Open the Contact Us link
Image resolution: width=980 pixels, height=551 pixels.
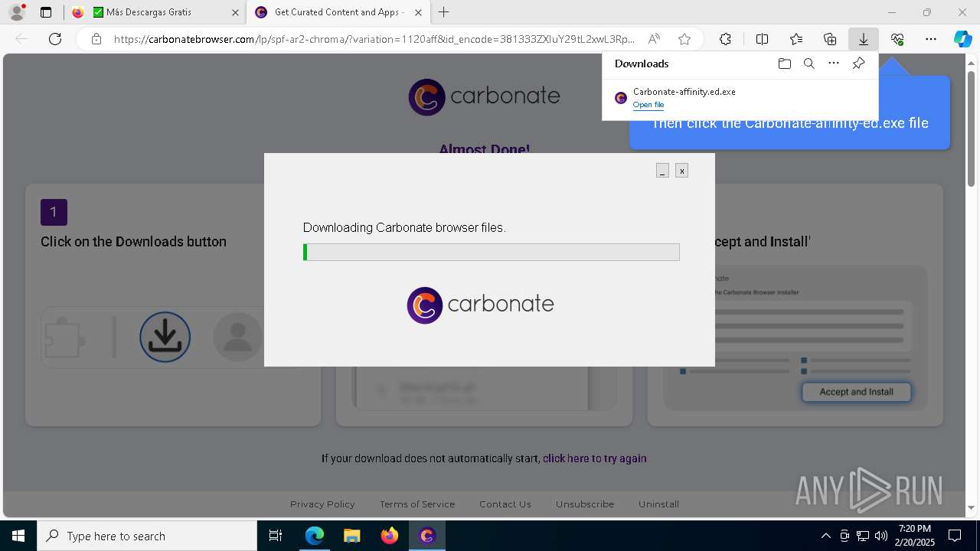tap(505, 504)
